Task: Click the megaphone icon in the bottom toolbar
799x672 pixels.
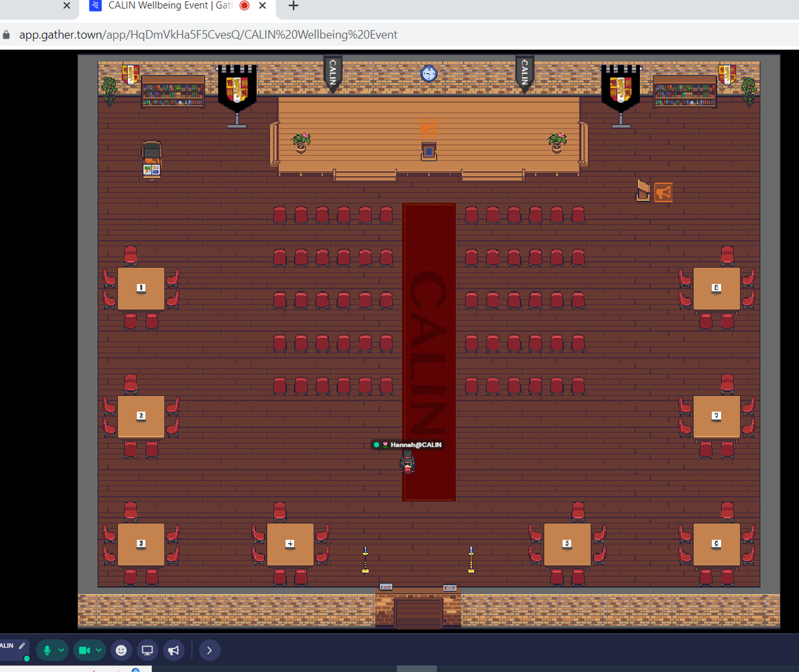Action: tap(174, 650)
